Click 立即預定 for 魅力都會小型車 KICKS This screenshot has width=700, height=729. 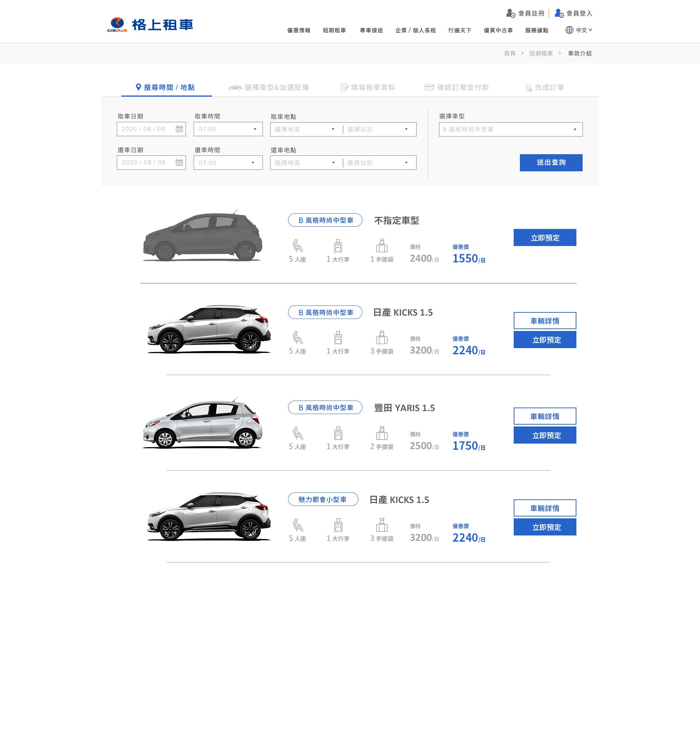coord(545,527)
